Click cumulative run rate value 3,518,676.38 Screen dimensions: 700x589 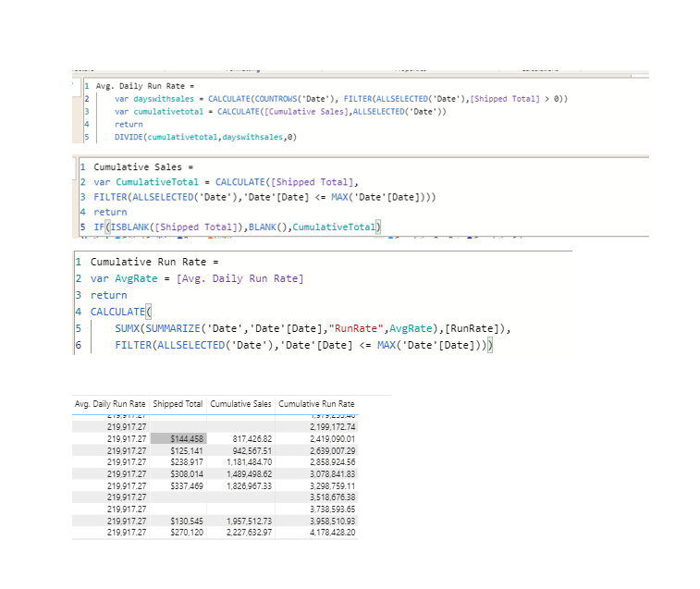[x=333, y=497]
